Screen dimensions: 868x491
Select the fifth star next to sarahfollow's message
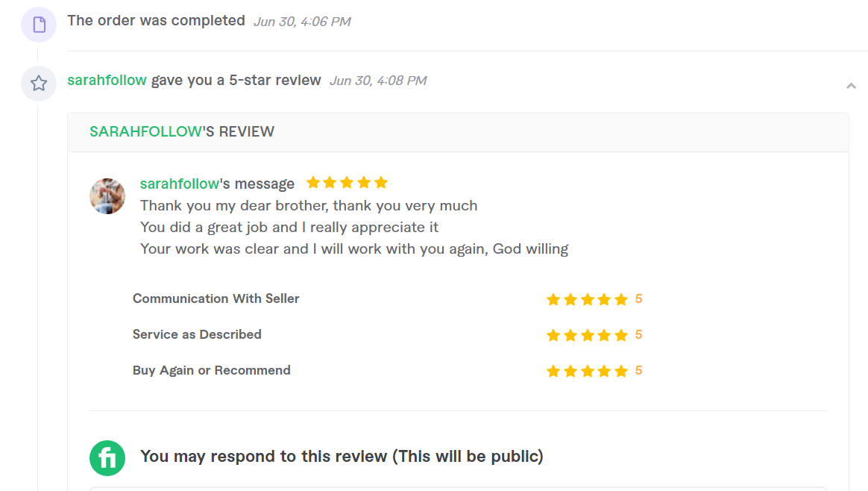pyautogui.click(x=382, y=181)
